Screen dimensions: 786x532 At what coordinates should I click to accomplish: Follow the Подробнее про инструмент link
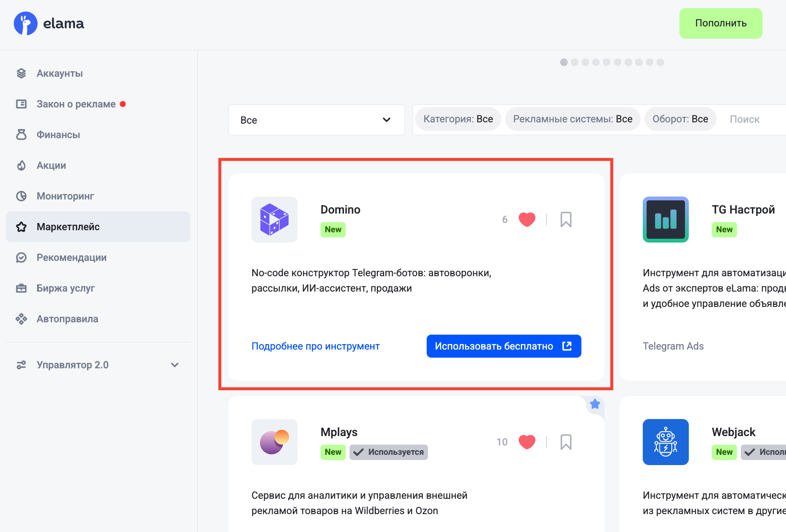coord(315,346)
